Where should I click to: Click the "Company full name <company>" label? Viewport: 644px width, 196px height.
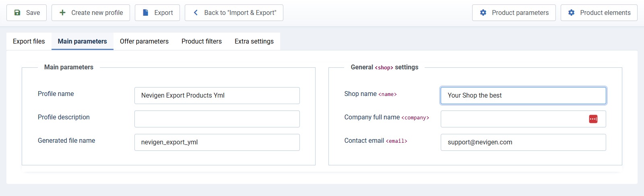pos(387,117)
